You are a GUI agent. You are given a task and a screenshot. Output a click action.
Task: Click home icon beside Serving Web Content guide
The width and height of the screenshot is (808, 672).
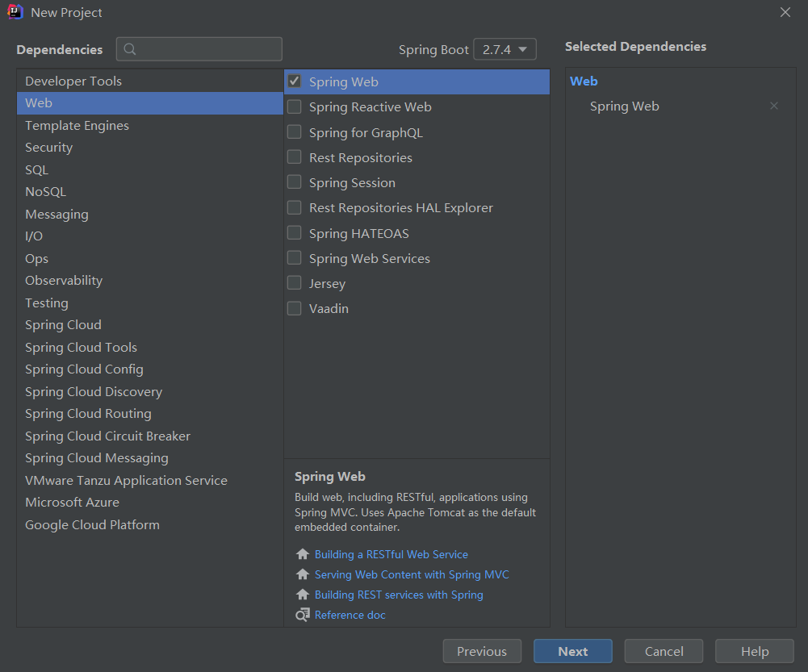[303, 574]
